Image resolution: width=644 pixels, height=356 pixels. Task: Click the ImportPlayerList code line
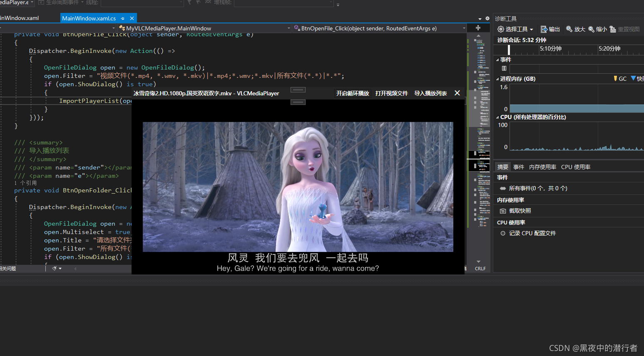(95, 101)
